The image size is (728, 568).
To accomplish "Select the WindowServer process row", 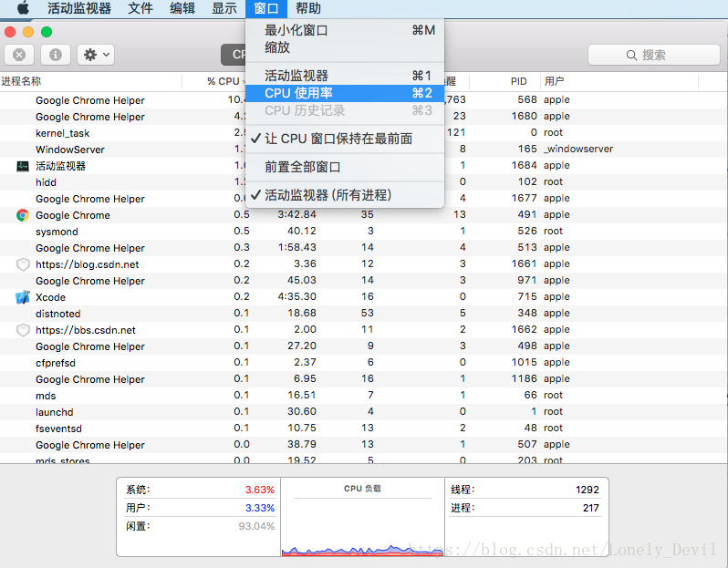I will 364,150.
